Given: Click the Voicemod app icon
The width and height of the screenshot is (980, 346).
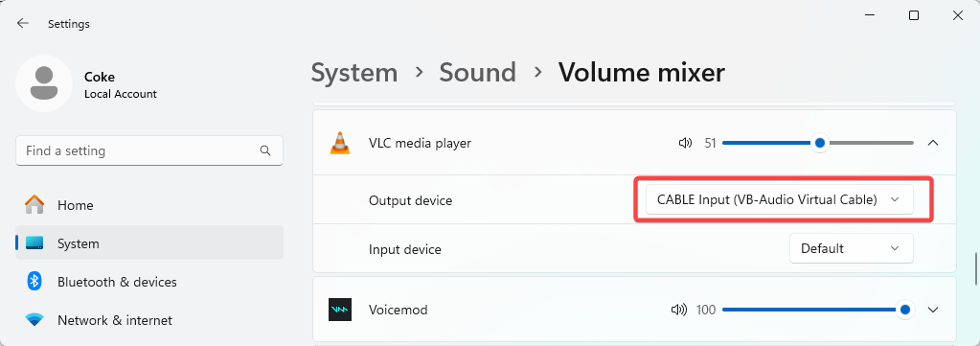Looking at the screenshot, I should tap(340, 310).
